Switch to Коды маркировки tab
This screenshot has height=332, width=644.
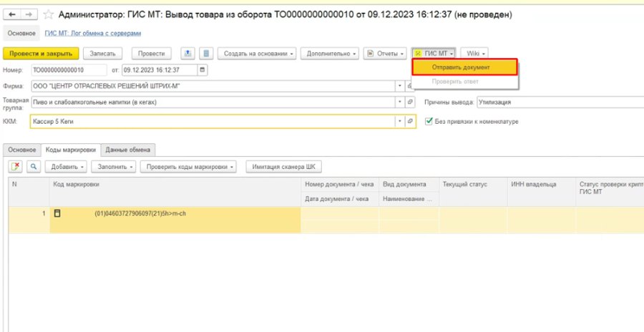coord(71,150)
